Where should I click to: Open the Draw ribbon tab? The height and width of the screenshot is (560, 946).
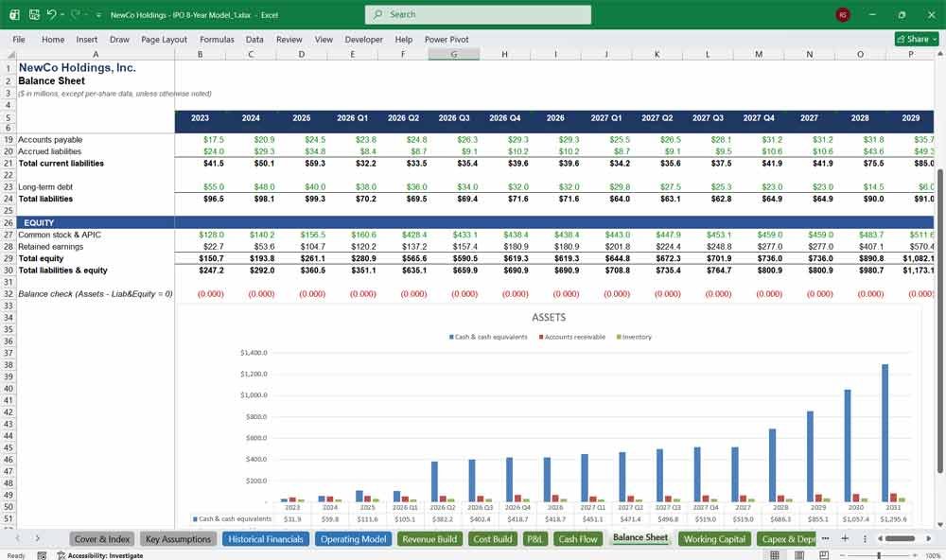pos(119,39)
